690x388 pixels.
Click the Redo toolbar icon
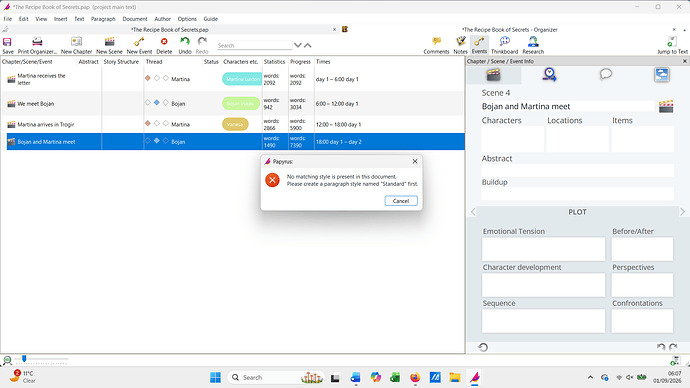[x=202, y=45]
